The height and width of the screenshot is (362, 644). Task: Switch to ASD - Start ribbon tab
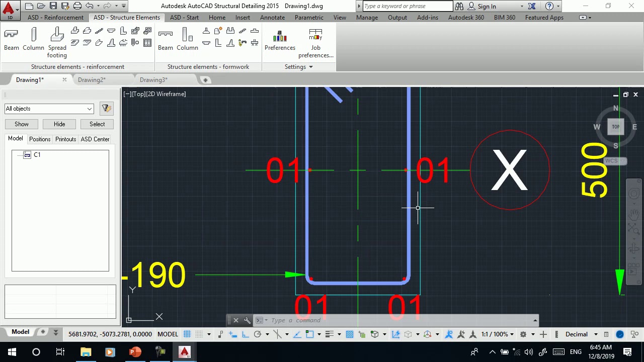184,17
